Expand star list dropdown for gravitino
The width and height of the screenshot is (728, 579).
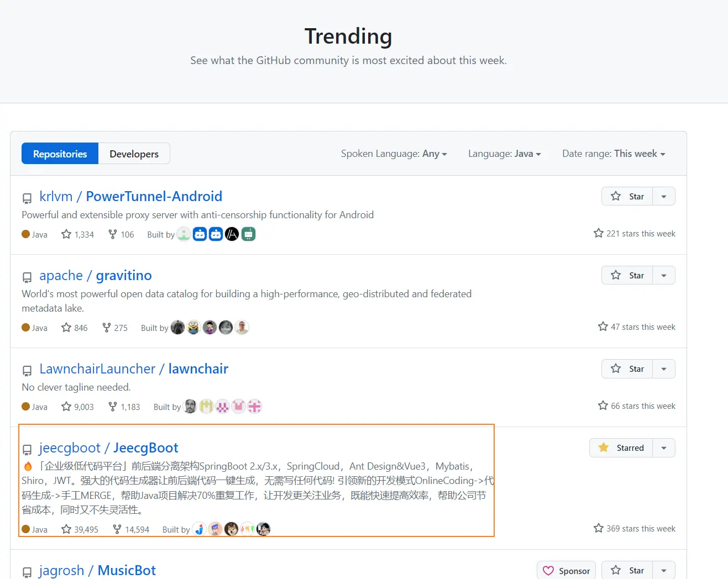[664, 275]
